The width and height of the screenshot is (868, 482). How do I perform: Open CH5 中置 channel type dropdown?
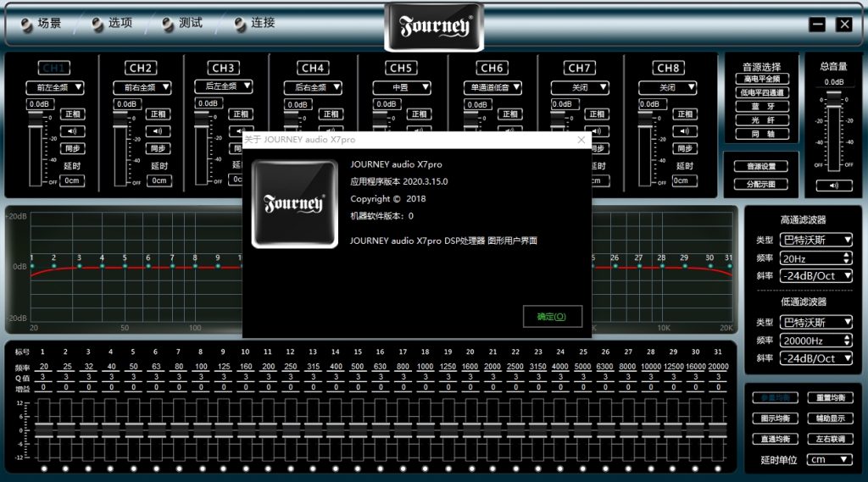(401, 87)
